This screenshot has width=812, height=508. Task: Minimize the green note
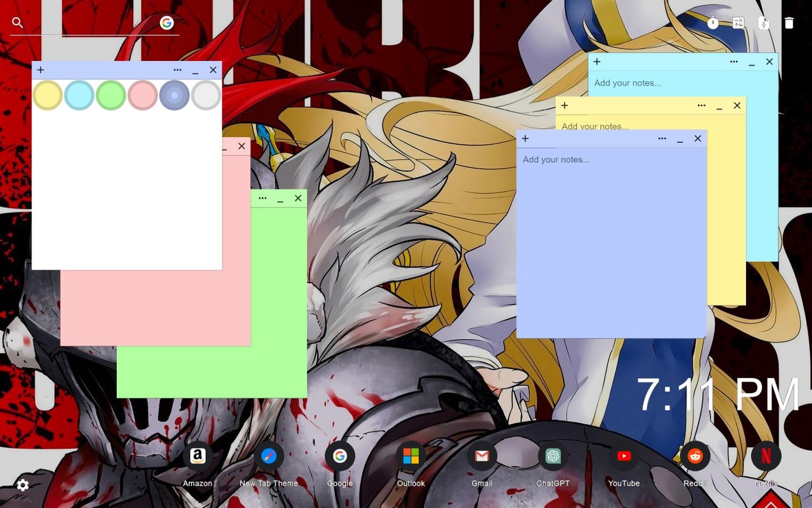280,199
